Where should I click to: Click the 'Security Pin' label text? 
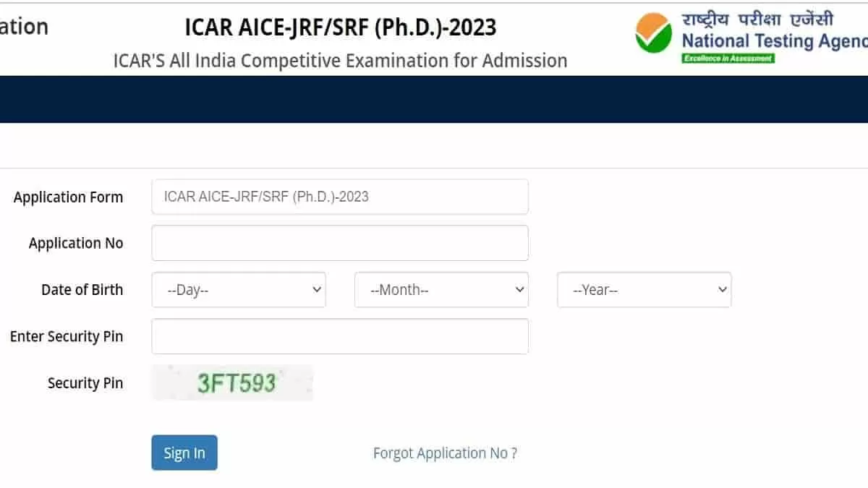85,383
